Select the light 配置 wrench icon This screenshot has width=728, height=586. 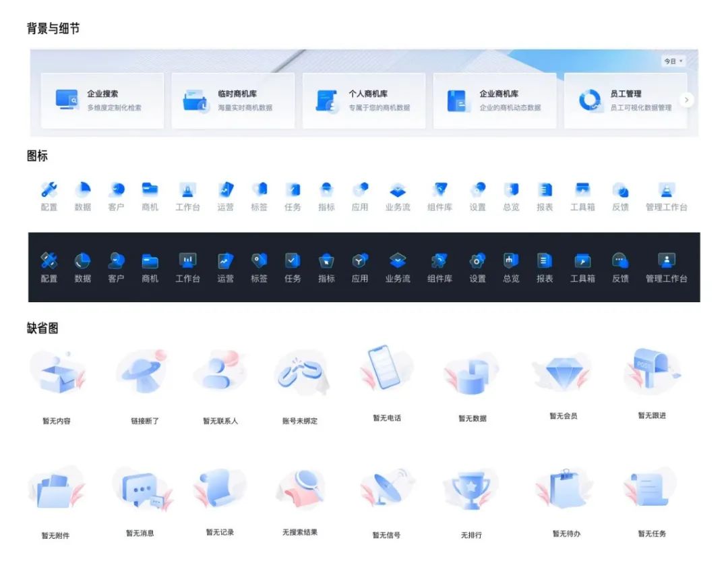pyautogui.click(x=49, y=189)
